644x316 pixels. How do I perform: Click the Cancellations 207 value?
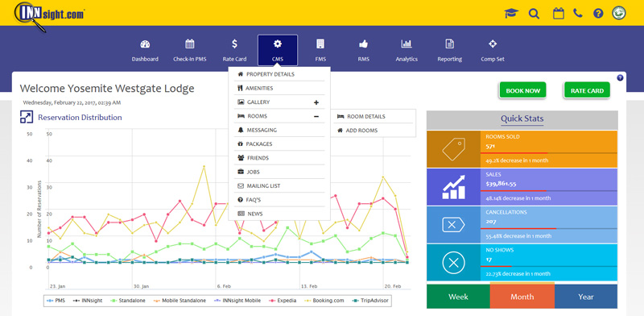point(491,222)
